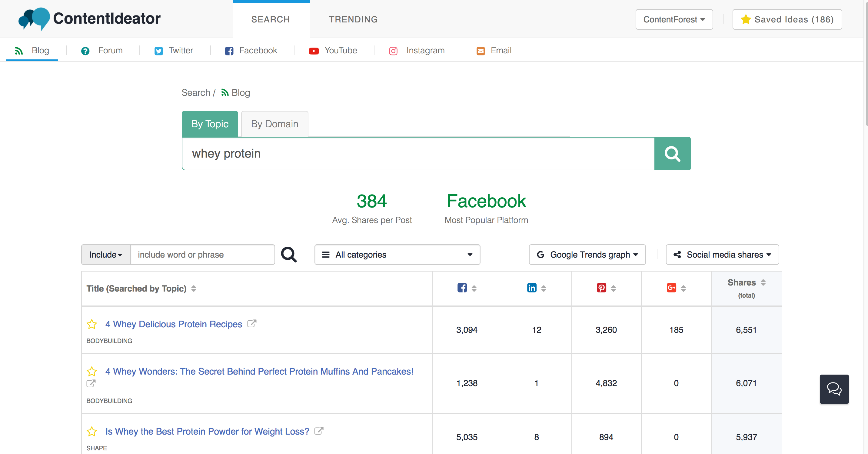Open Saved Ideas (186) button
Screen dimensions: 868x454
[x=787, y=20]
